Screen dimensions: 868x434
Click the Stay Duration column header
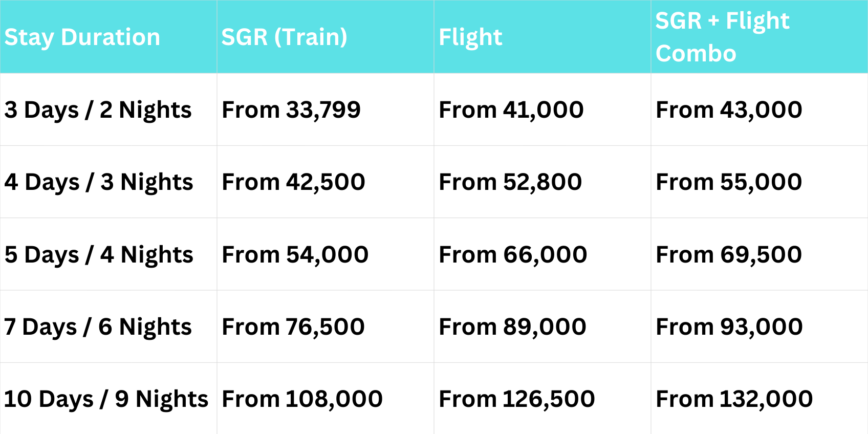pyautogui.click(x=82, y=37)
